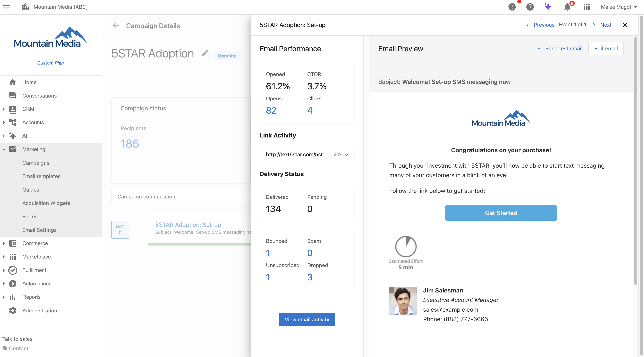Click the Opens count 82
Screen dimensions: 644x357
click(271, 110)
